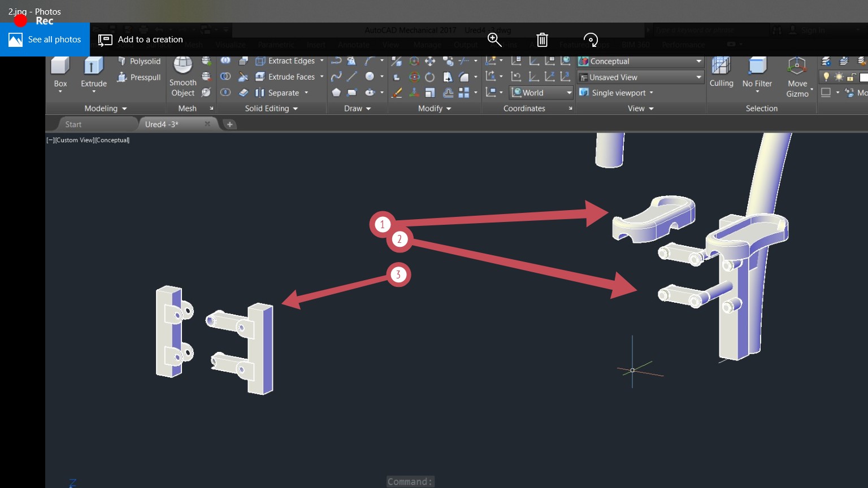868x488 pixels.
Task: Click the Solid Intersect icon
Action: [225, 92]
